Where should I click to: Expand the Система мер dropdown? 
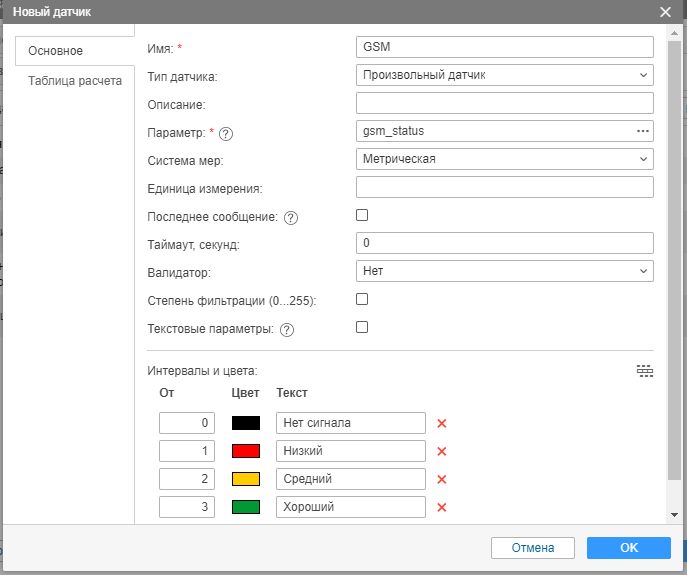click(504, 159)
